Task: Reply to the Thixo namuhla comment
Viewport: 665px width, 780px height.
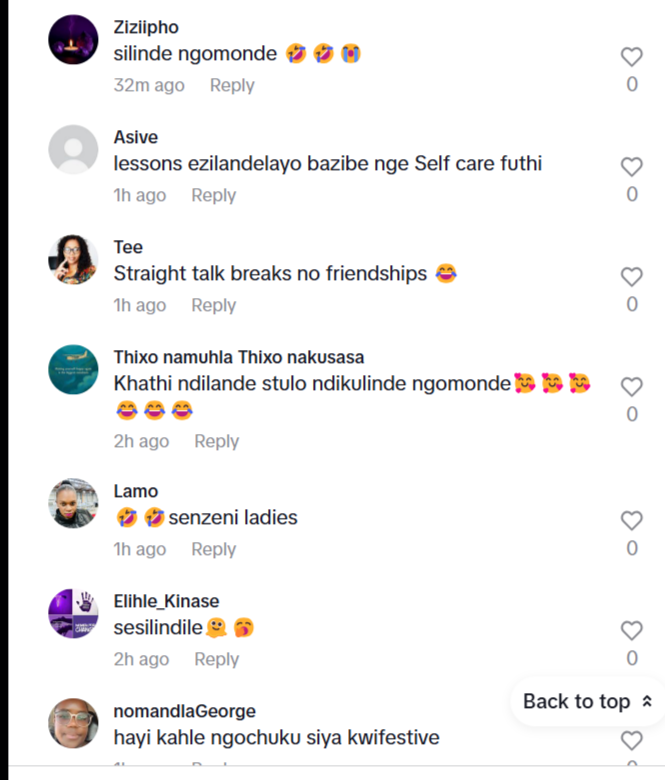Action: [216, 441]
